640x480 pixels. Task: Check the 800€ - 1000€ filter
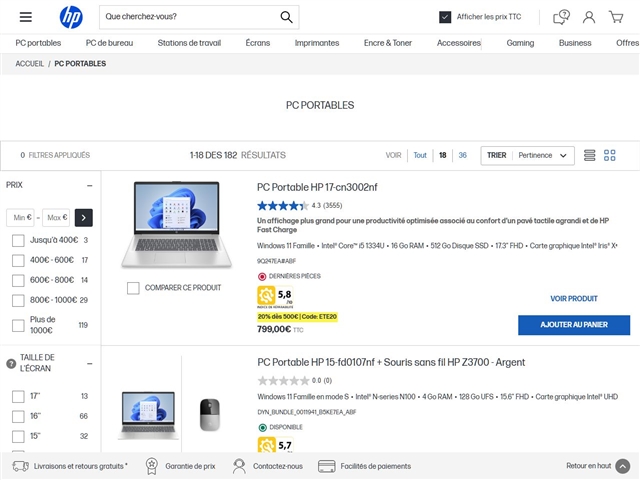click(18, 300)
